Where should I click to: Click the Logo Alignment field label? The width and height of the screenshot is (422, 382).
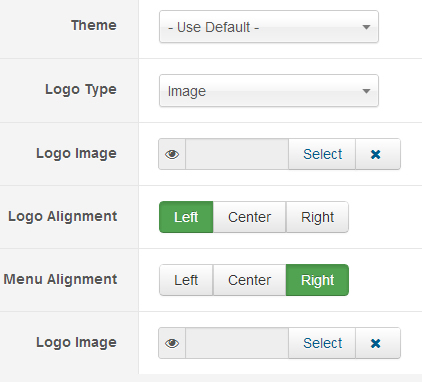(63, 216)
